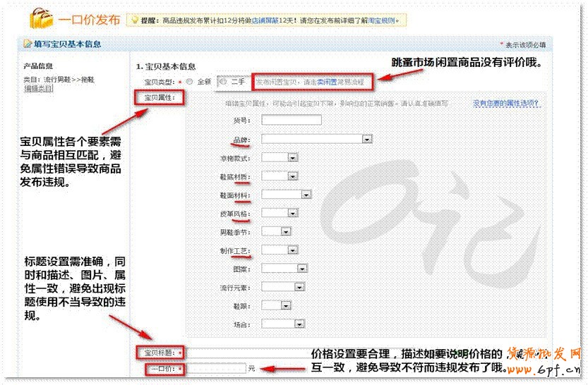
Task: Select the 二手 radio button
Action: [x=222, y=81]
